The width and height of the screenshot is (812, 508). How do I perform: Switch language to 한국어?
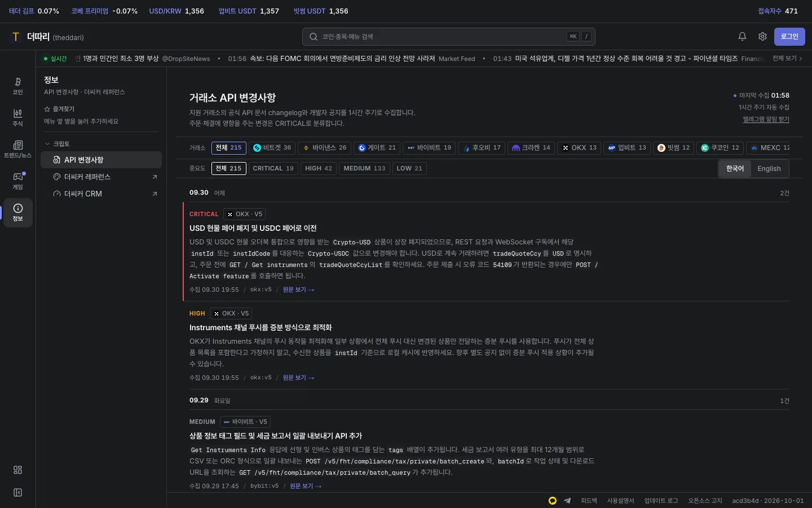735,169
